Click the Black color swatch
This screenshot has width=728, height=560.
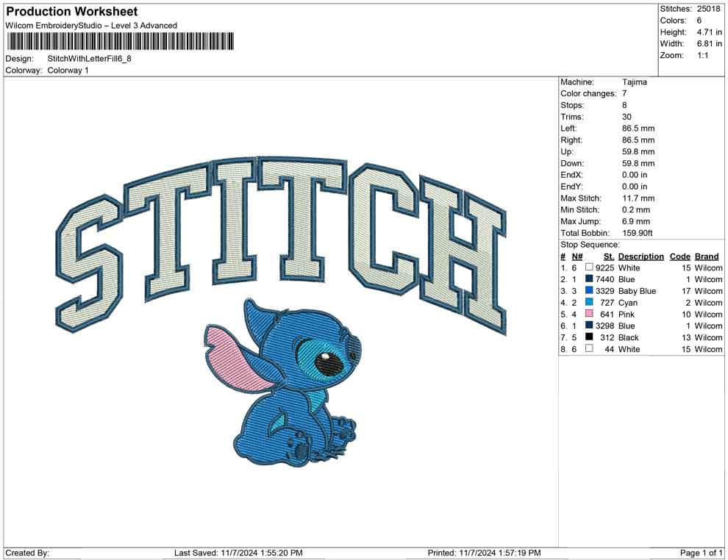click(589, 337)
